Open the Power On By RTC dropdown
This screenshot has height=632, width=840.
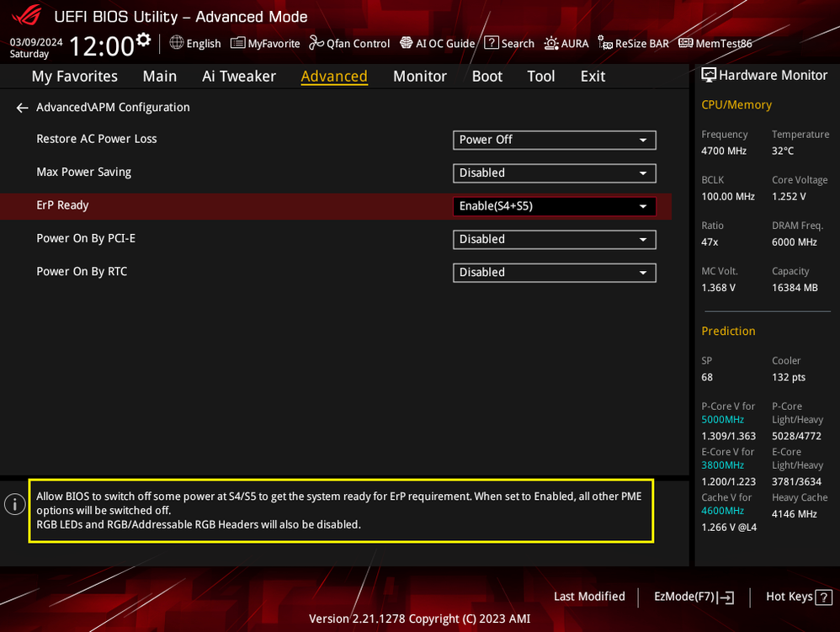(x=554, y=273)
